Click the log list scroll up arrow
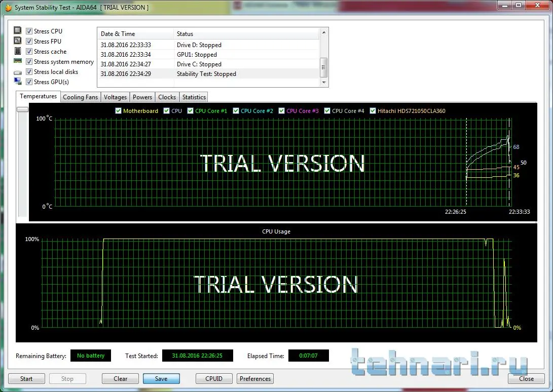 pyautogui.click(x=324, y=32)
